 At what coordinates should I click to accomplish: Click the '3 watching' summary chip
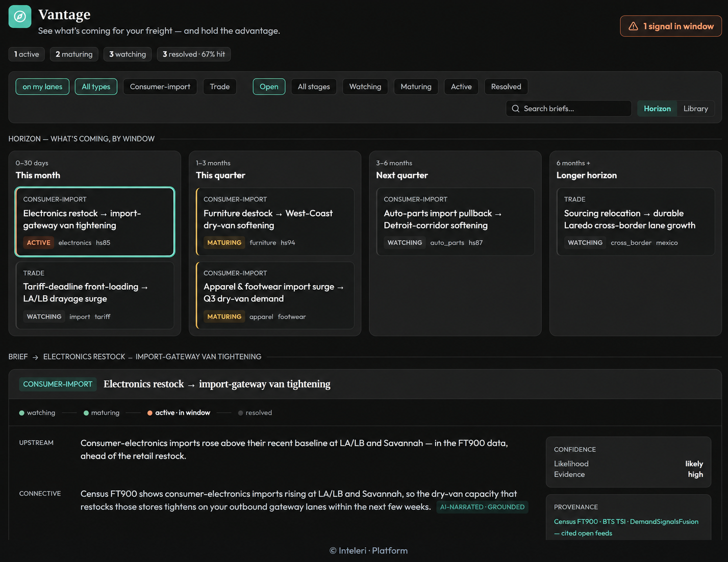tap(128, 54)
